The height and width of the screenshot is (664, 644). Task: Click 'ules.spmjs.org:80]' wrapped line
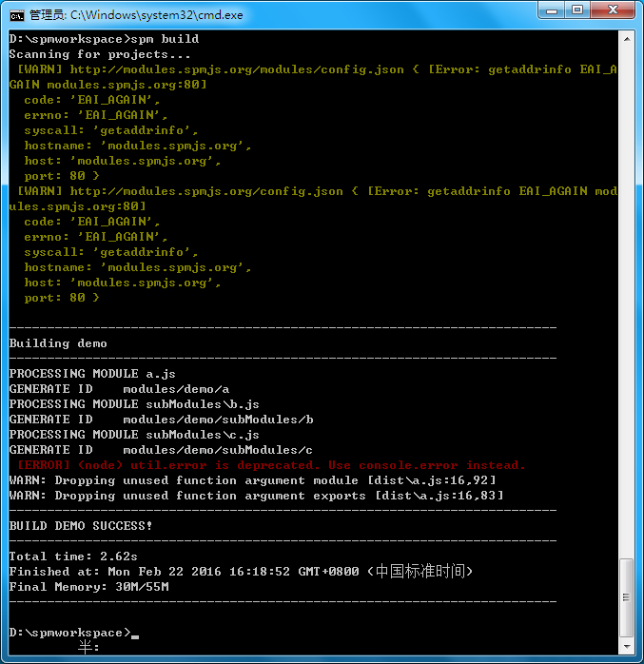pos(77,206)
